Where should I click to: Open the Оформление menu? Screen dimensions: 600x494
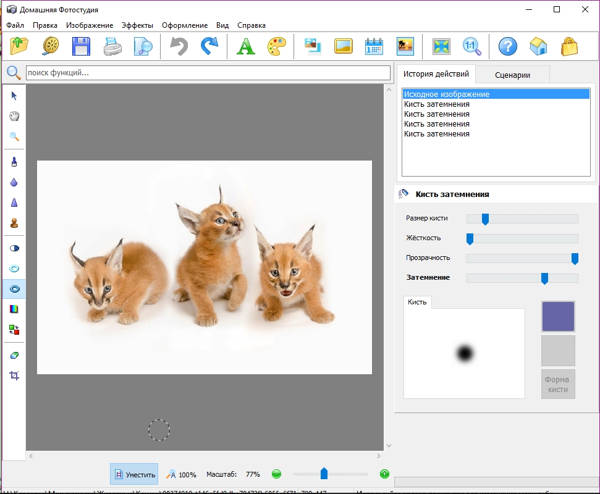pos(184,25)
